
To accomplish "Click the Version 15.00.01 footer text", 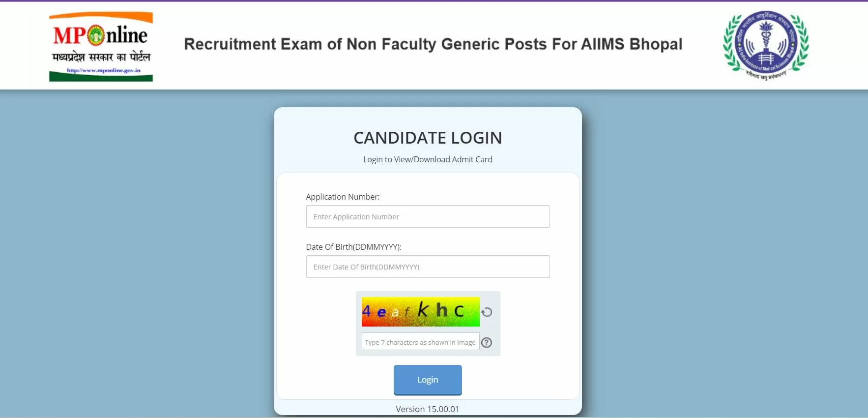I will [x=428, y=409].
